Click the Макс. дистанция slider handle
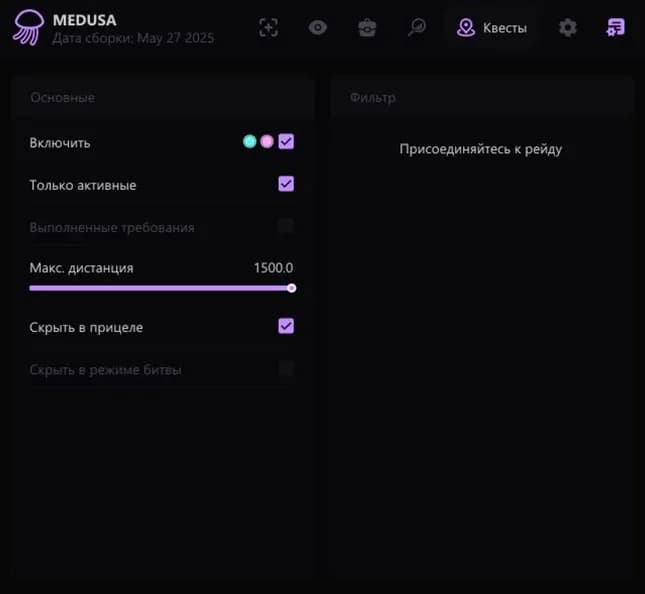 point(291,288)
